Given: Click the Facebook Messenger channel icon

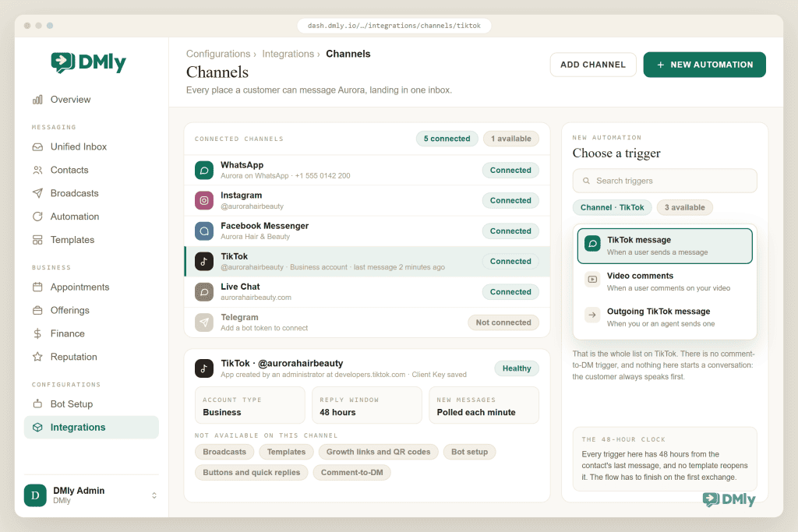Looking at the screenshot, I should 204,231.
